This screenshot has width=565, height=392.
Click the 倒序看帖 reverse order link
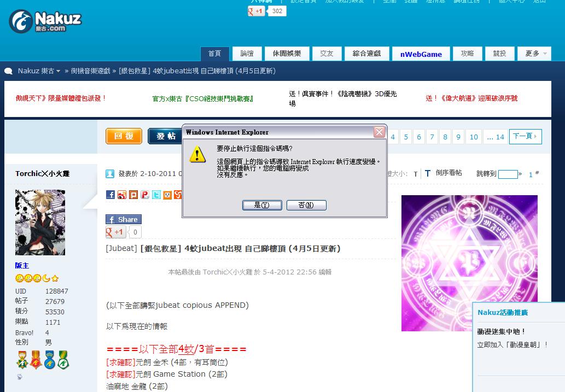point(448,173)
